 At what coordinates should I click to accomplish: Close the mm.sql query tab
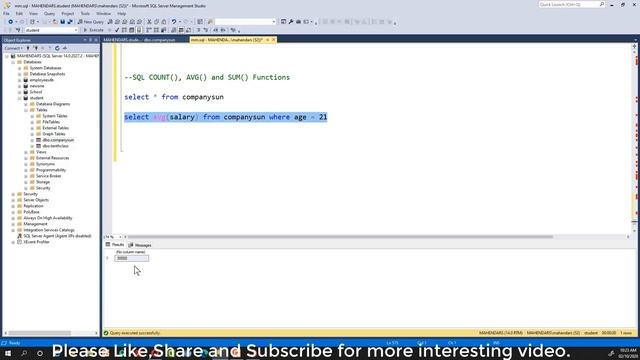pyautogui.click(x=273, y=40)
